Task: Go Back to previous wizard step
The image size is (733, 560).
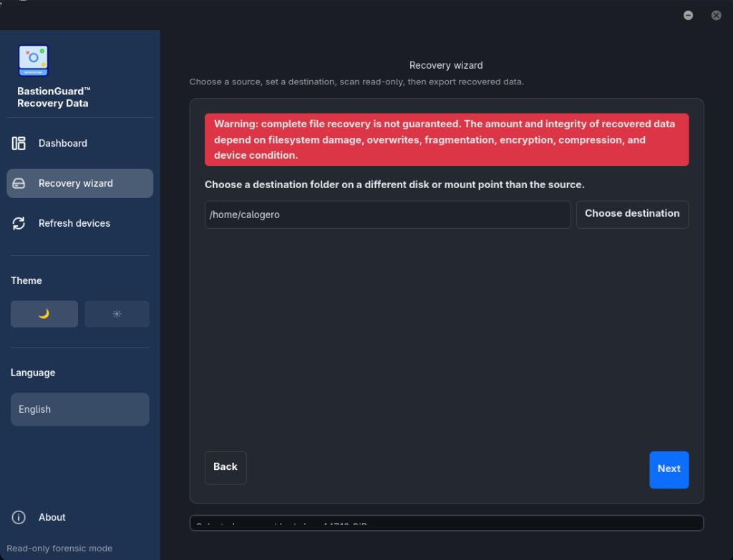Action: 225,468
